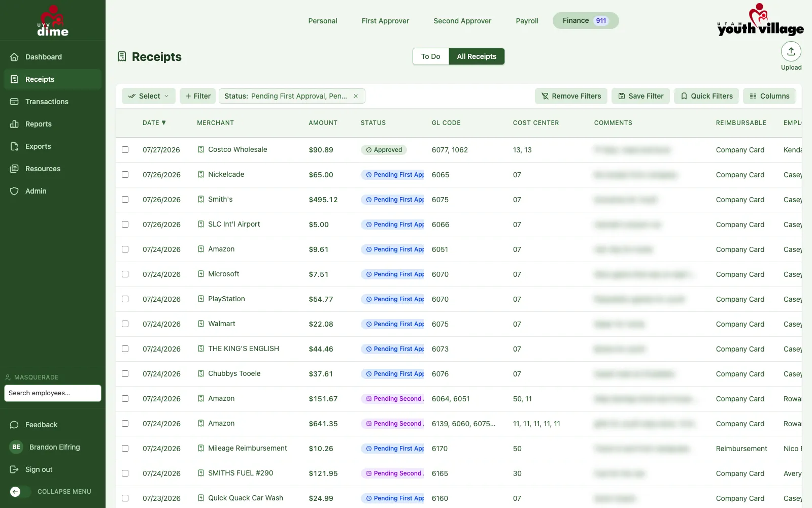Click the Upload receipt icon
The width and height of the screenshot is (812, 508).
(791, 51)
